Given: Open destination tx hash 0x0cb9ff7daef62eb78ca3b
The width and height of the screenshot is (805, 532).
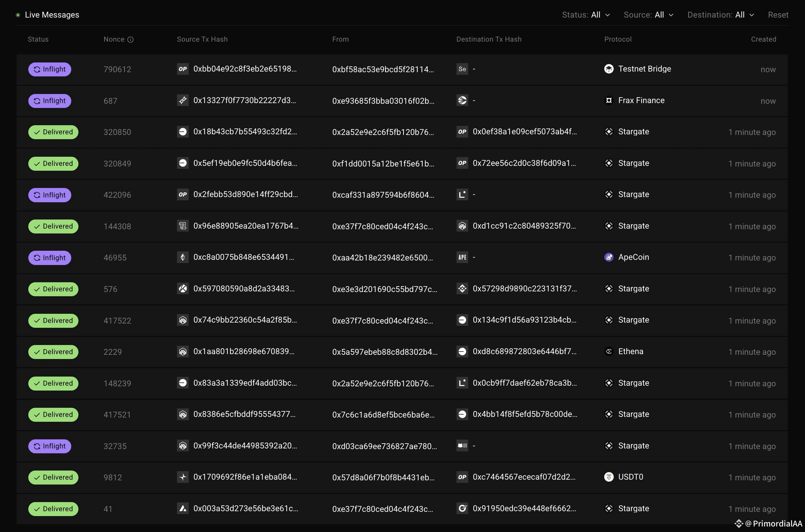Looking at the screenshot, I should click(x=525, y=383).
